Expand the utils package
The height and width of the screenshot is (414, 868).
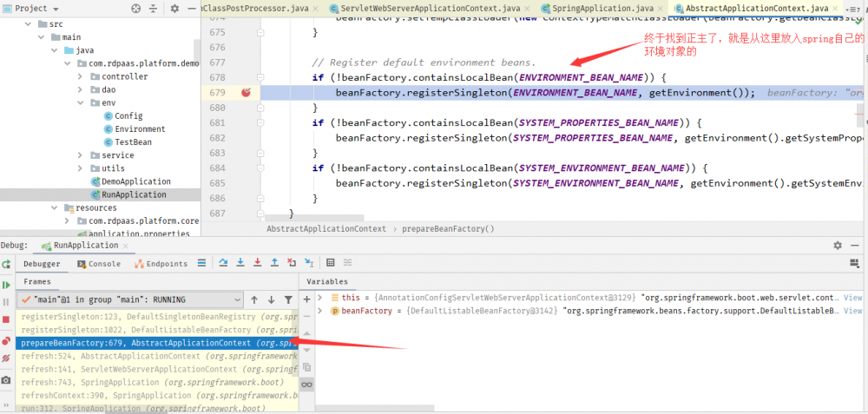tap(80, 168)
